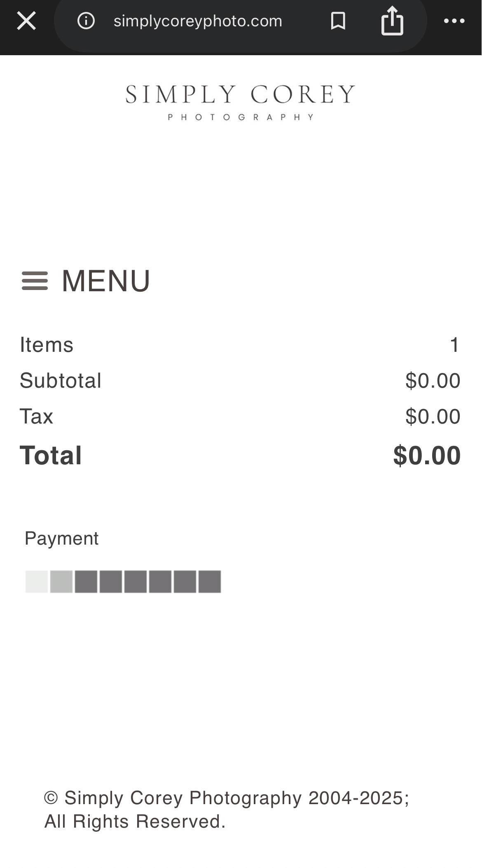
Task: Click the Photography subtitle under the logo
Action: (241, 117)
